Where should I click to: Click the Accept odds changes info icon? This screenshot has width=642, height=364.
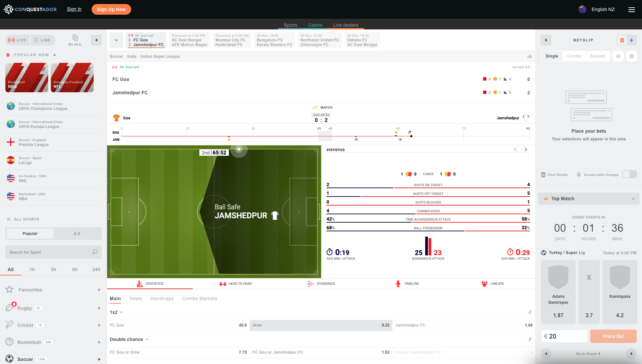[578, 174]
